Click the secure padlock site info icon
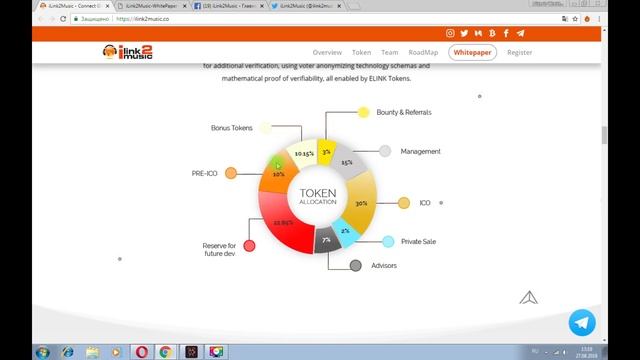This screenshot has height=360, width=640. tap(76, 19)
